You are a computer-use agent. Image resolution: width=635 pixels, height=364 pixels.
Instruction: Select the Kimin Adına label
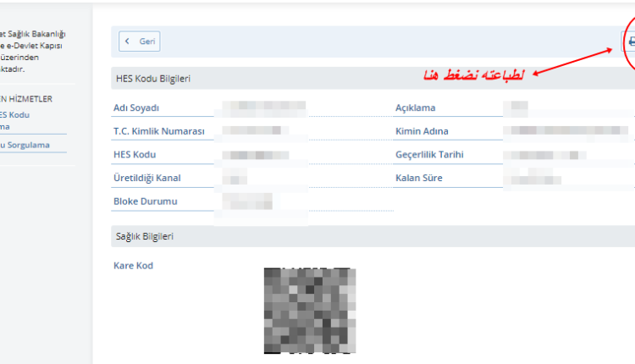point(422,131)
